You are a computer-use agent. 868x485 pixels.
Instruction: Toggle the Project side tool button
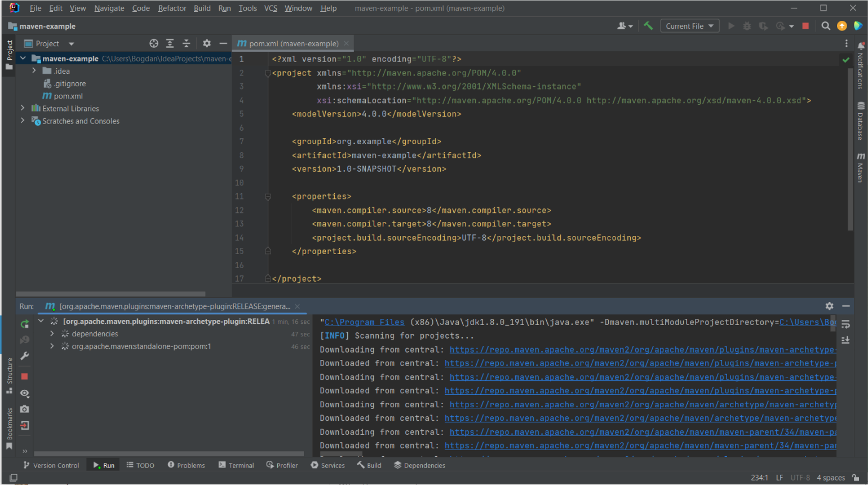coord(9,55)
